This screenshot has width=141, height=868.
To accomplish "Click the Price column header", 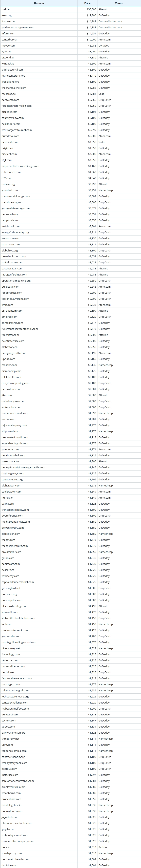I will 87,3.
